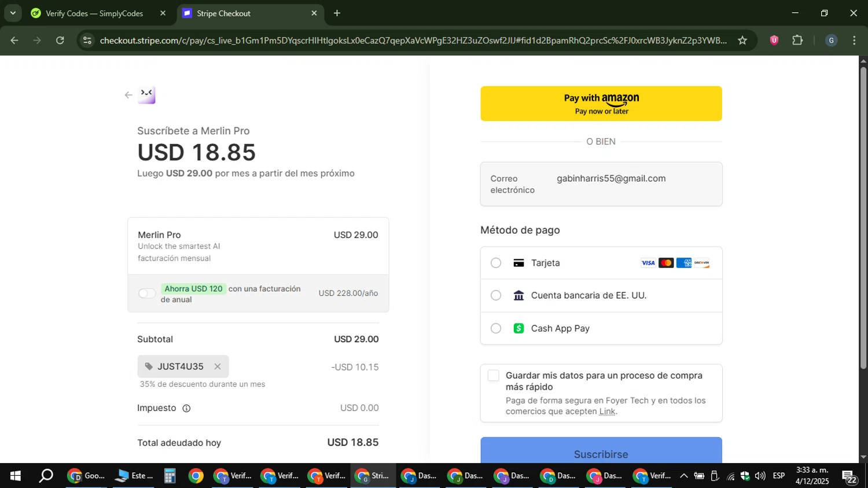This screenshot has height=488, width=868.
Task: Click the back arrow next to Merlin logo
Action: click(128, 95)
